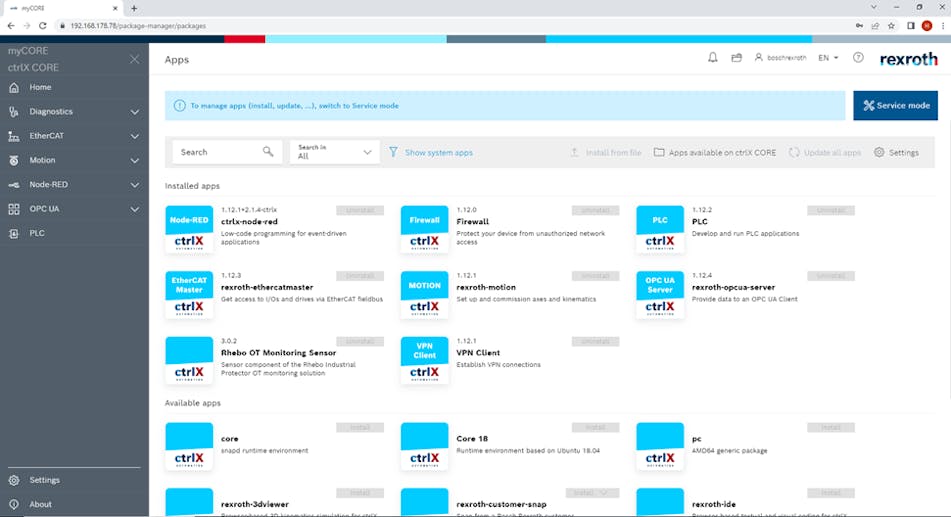The width and height of the screenshot is (951, 517).
Task: Open the OPC UA Server app tile icon
Action: (660, 295)
